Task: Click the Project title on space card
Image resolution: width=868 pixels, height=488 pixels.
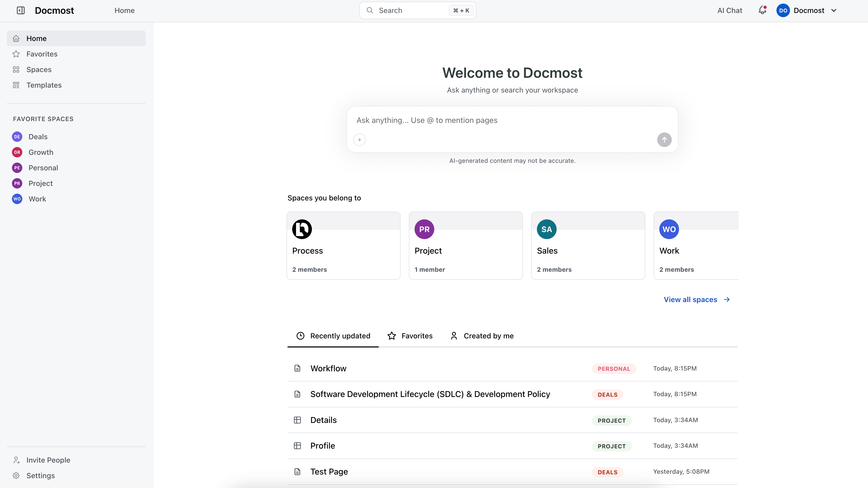Action: (428, 251)
